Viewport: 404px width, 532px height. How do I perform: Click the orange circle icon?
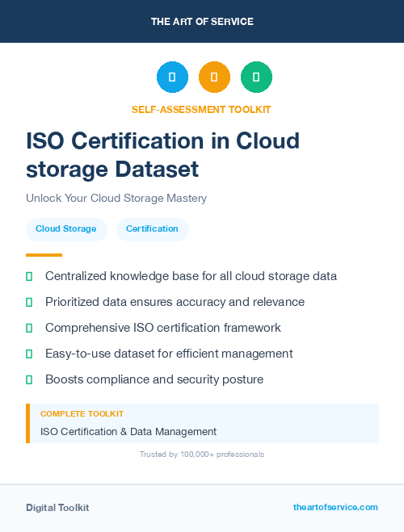214,77
